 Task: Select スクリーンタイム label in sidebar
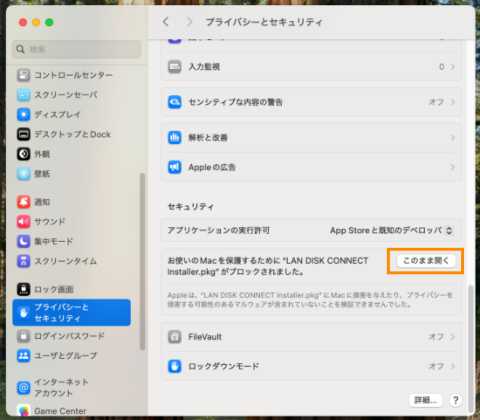click(x=66, y=261)
